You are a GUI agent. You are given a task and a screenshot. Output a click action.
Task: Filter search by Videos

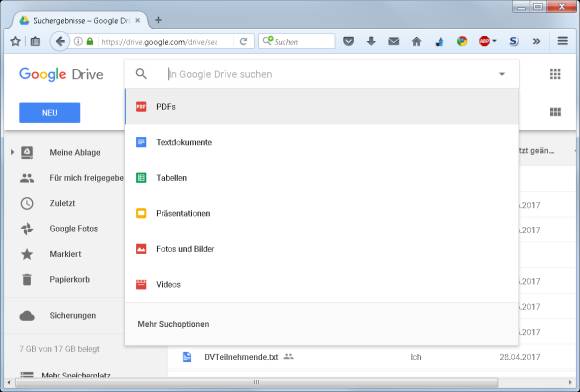click(322, 284)
